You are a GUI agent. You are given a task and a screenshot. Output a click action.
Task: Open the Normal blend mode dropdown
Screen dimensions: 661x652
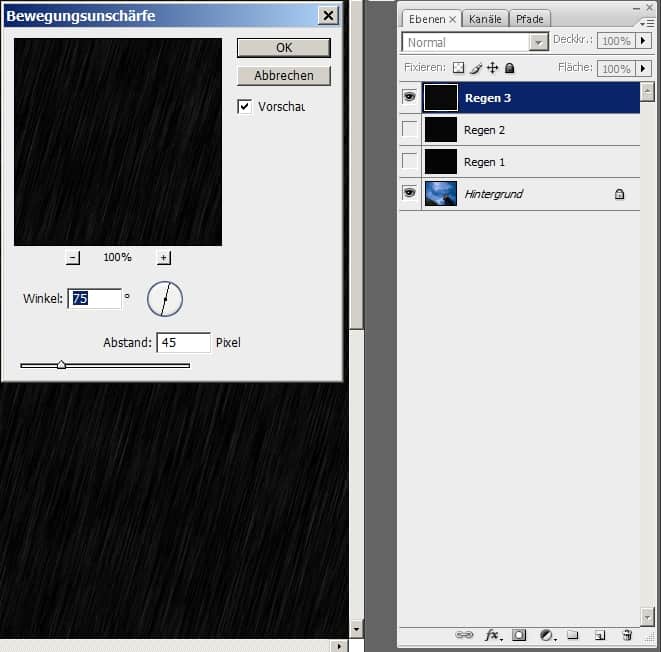point(539,42)
